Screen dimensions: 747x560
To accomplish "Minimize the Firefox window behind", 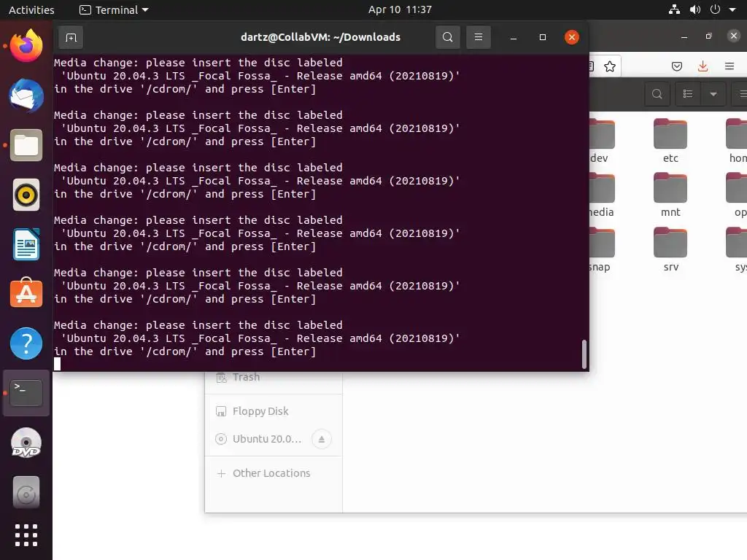I will pos(684,36).
